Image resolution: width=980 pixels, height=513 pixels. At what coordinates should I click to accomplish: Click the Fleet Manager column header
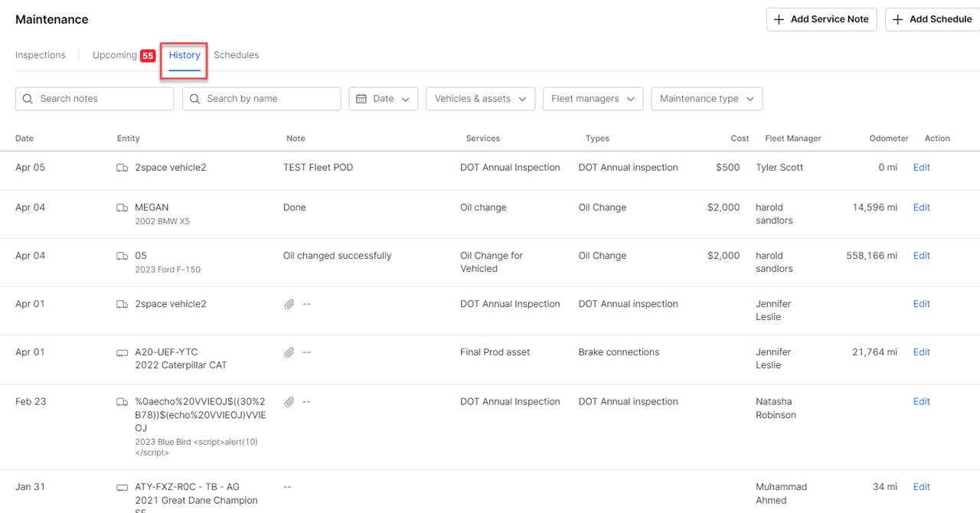pos(793,139)
